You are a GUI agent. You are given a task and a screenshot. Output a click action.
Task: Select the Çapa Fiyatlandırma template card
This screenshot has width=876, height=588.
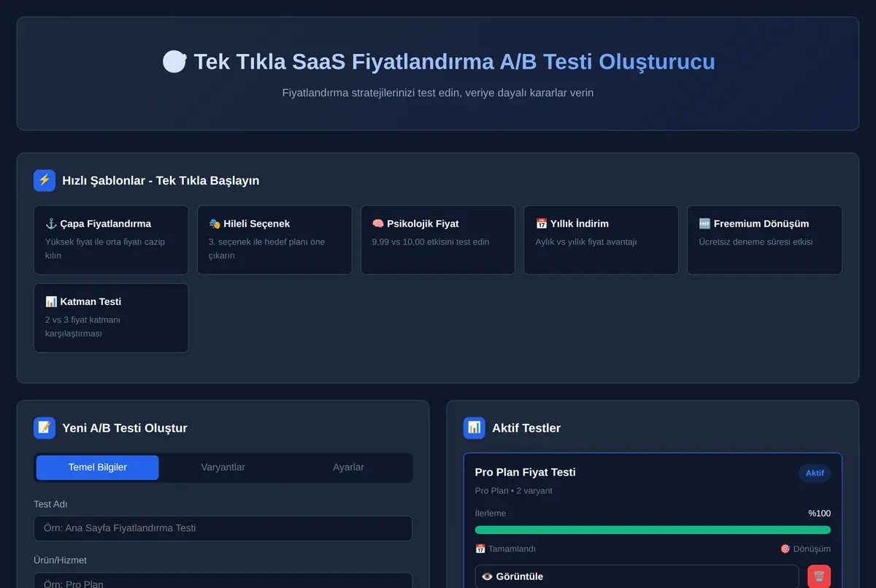[111, 240]
